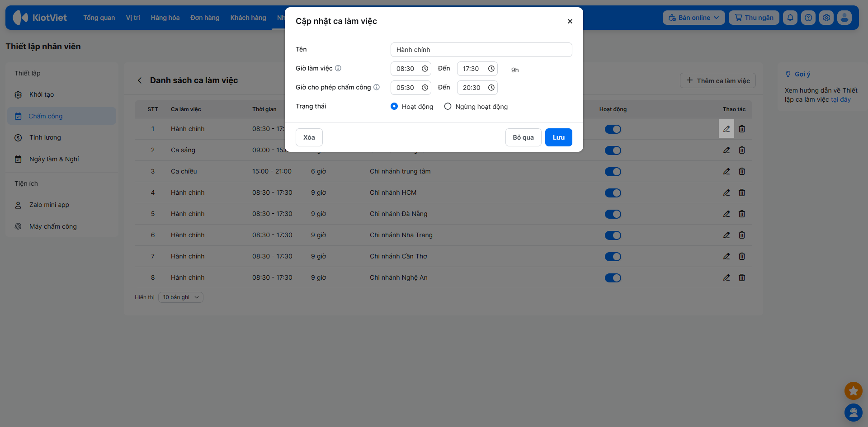Open Zalo mini app in the sidebar
Screen dimensions: 868x427
62,205
